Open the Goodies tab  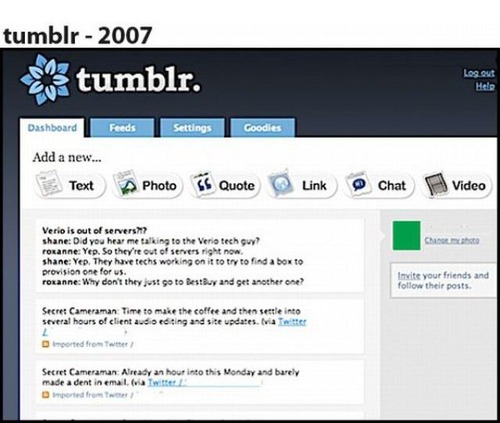point(262,128)
